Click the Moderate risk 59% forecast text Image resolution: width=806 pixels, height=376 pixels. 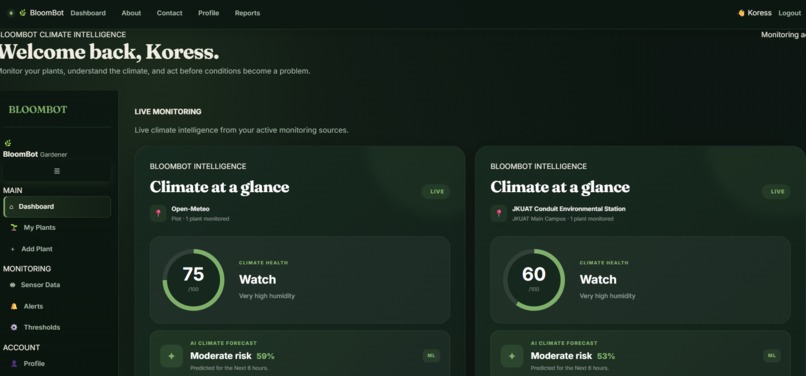coord(232,356)
